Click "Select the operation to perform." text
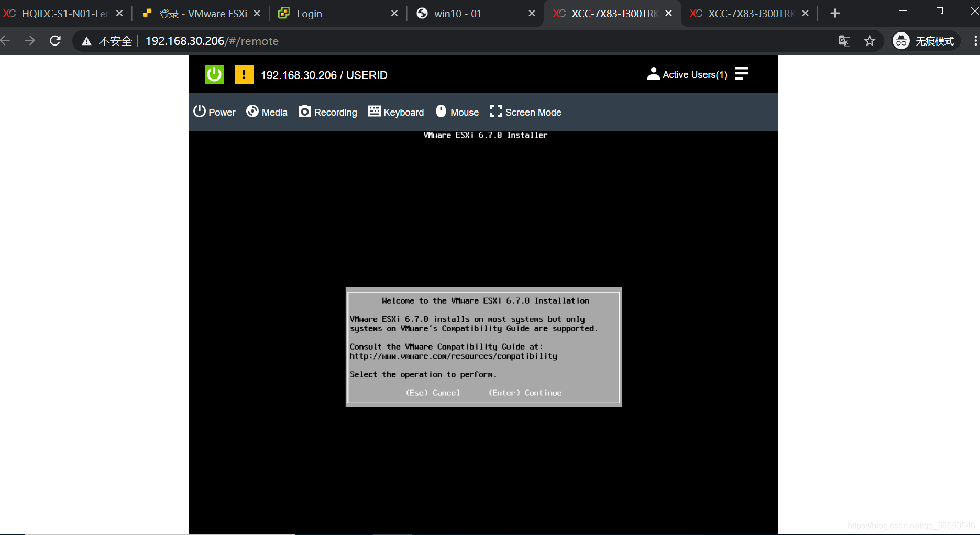Viewport: 980px width, 535px height. pyautogui.click(x=423, y=374)
